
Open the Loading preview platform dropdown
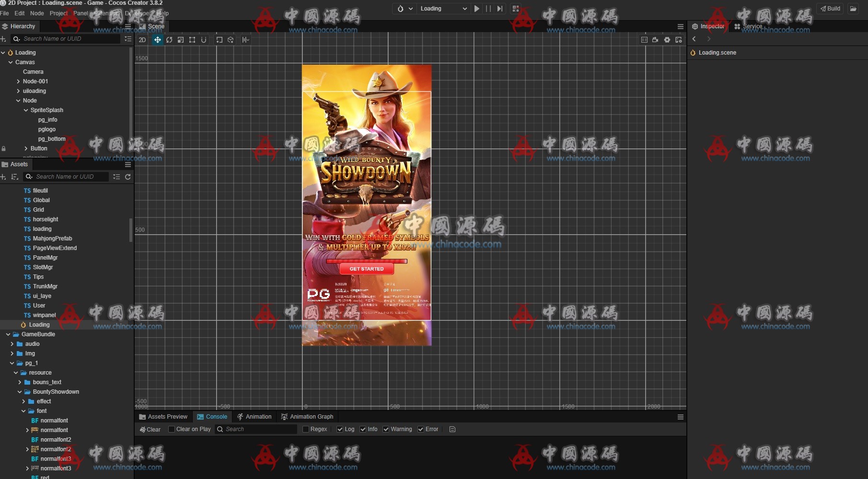point(443,9)
